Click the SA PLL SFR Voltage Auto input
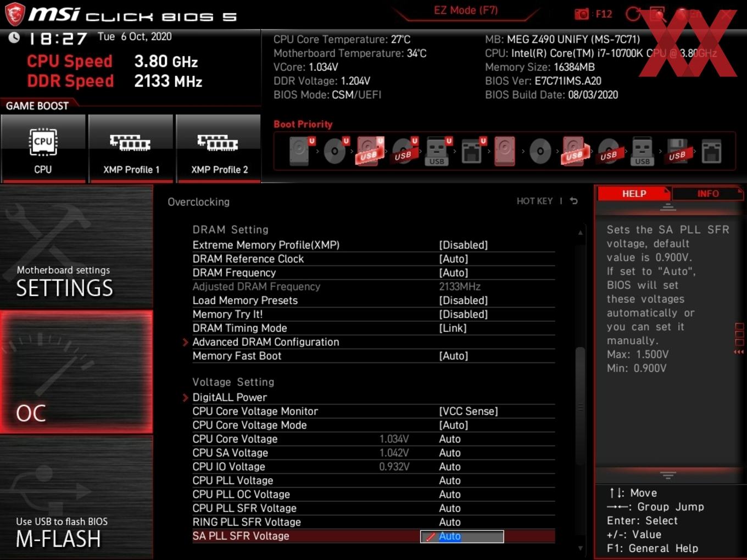 click(x=462, y=536)
